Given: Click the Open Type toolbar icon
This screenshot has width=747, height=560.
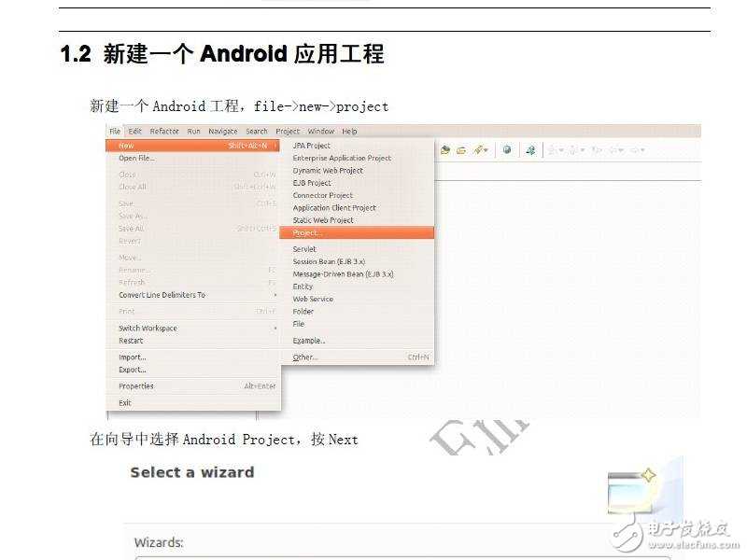Looking at the screenshot, I should click(445, 150).
